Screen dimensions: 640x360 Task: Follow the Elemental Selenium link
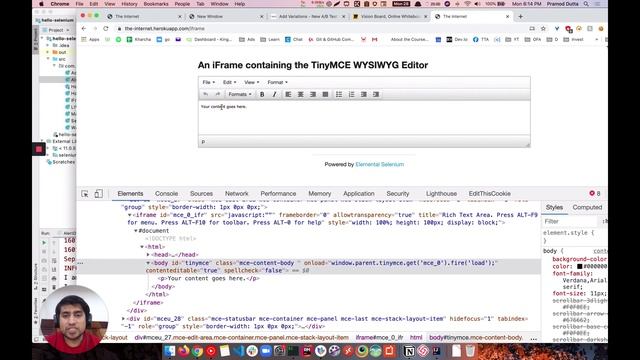click(x=380, y=164)
